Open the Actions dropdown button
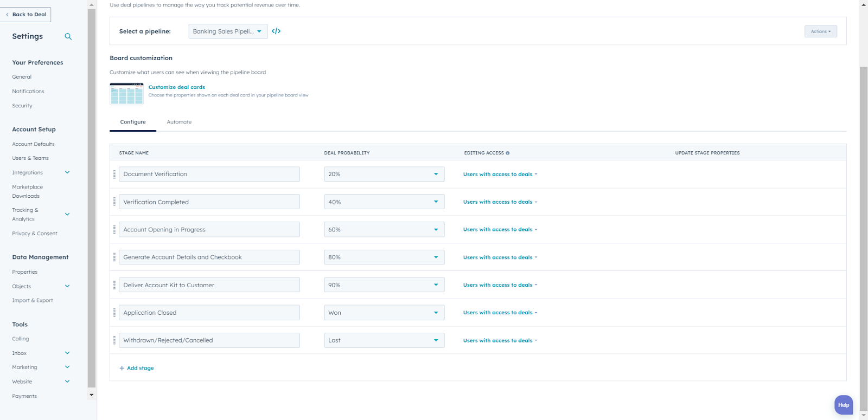This screenshot has width=868, height=420. (821, 31)
